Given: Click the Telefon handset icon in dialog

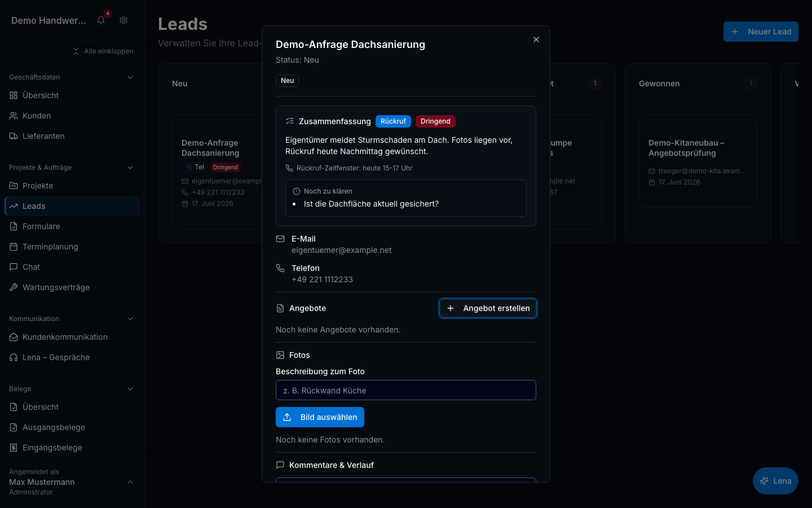Looking at the screenshot, I should (280, 268).
